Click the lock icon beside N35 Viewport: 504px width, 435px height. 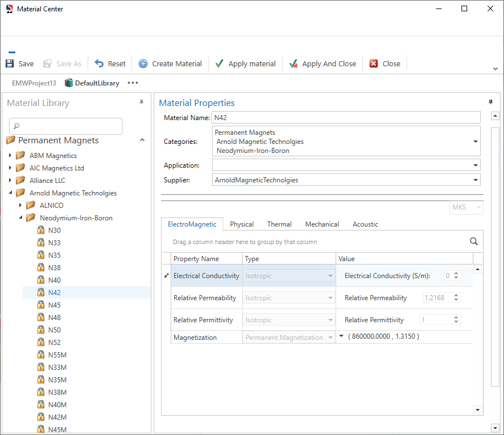tap(41, 255)
